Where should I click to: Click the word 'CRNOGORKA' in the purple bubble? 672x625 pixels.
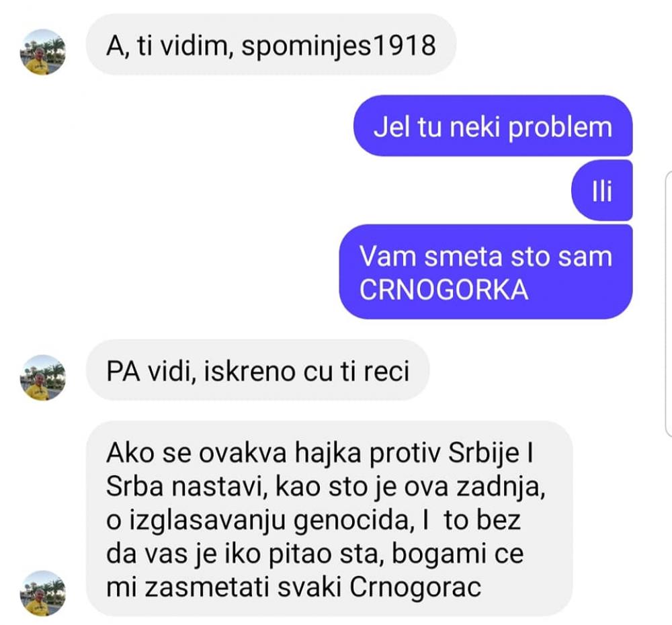coord(444,290)
